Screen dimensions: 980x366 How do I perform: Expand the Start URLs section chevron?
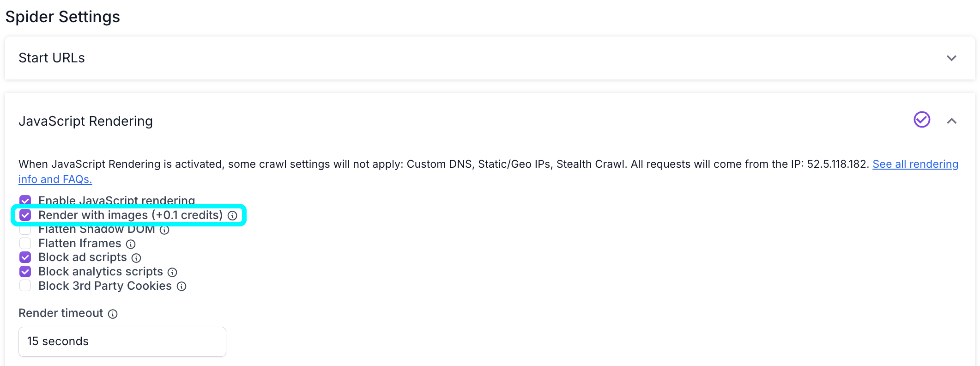click(x=951, y=58)
